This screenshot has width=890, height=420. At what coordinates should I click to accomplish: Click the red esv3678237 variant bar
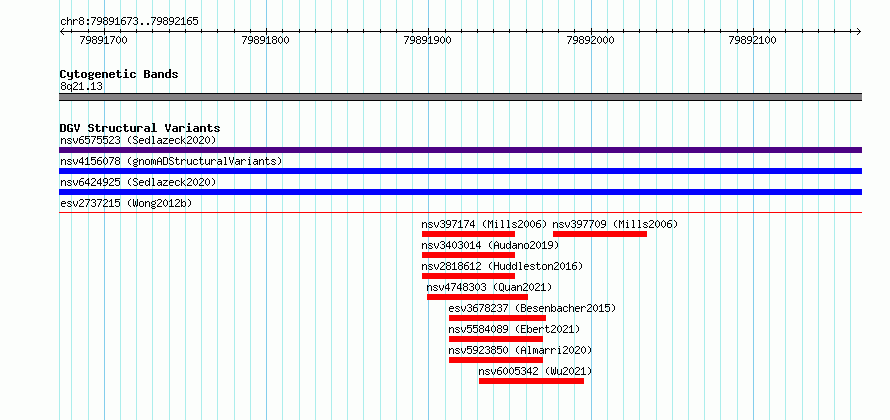pyautogui.click(x=497, y=318)
